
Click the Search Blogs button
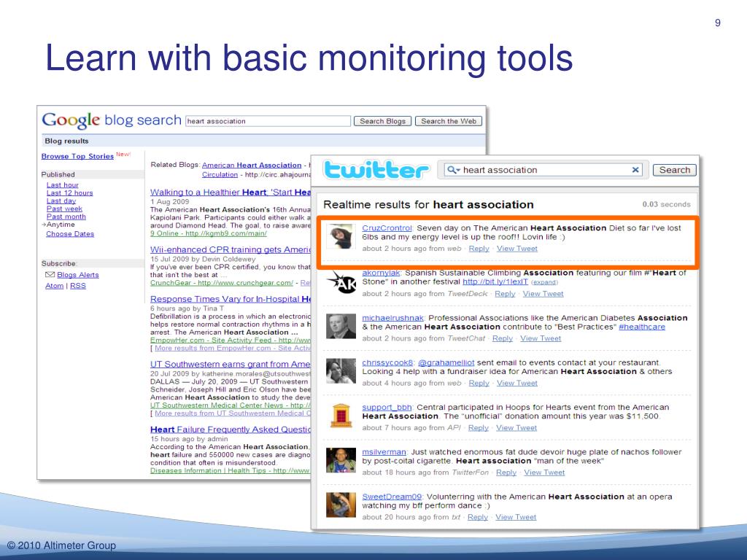click(x=382, y=121)
